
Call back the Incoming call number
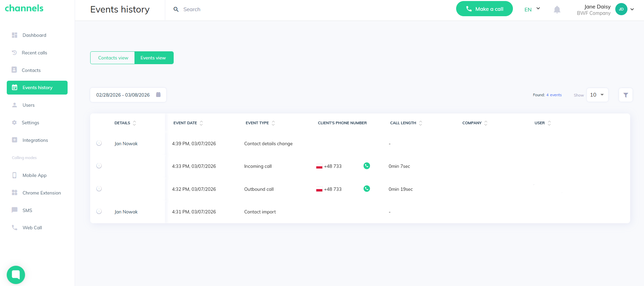(x=367, y=166)
